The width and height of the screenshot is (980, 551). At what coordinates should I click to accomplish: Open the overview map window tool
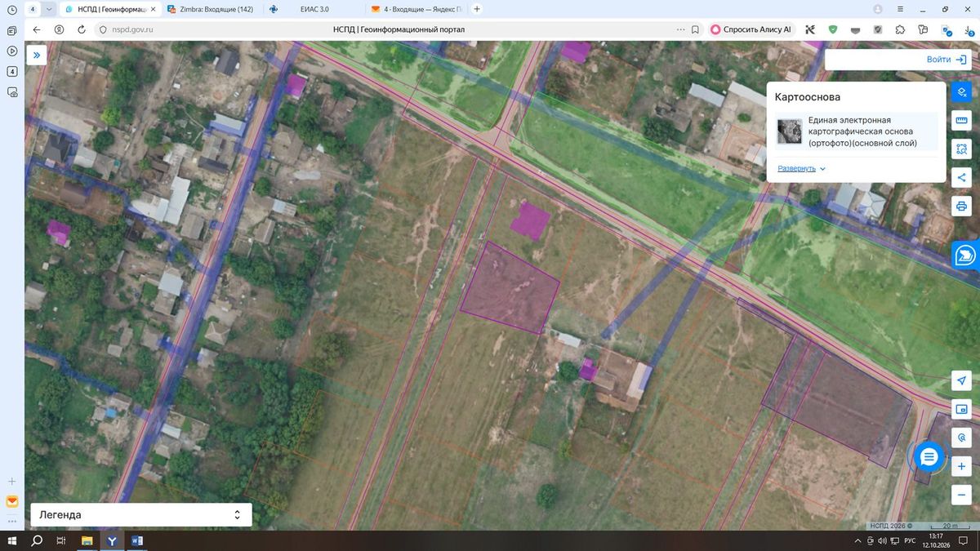point(961,409)
